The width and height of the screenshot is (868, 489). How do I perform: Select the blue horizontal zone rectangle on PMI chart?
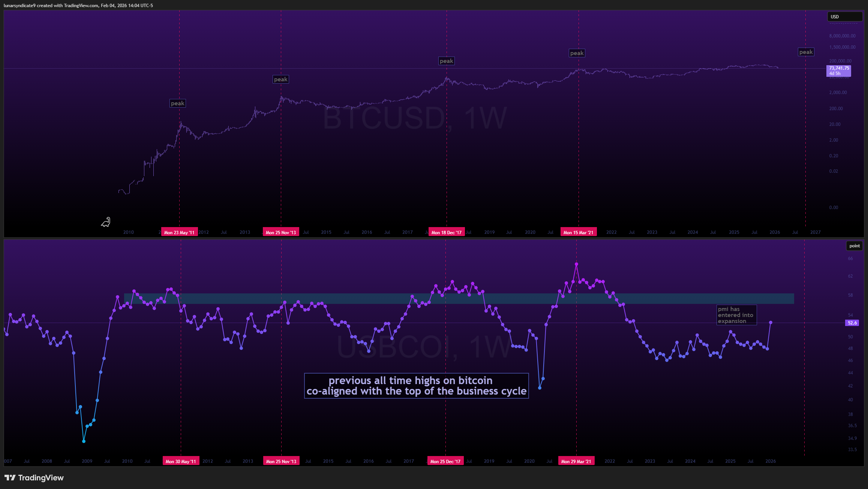[459, 299]
